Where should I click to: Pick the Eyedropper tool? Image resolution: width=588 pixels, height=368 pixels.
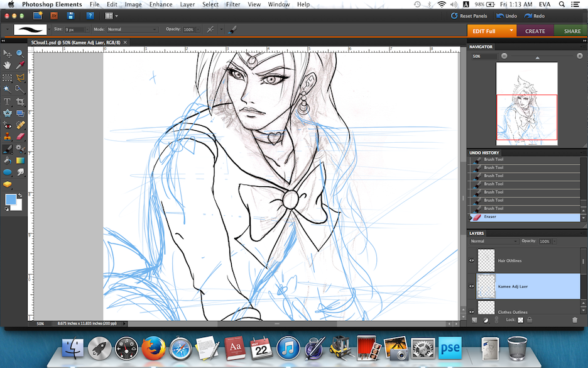pos(20,65)
